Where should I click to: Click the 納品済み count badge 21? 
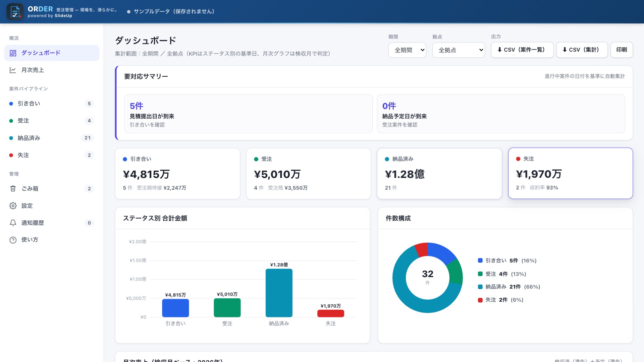tap(88, 138)
